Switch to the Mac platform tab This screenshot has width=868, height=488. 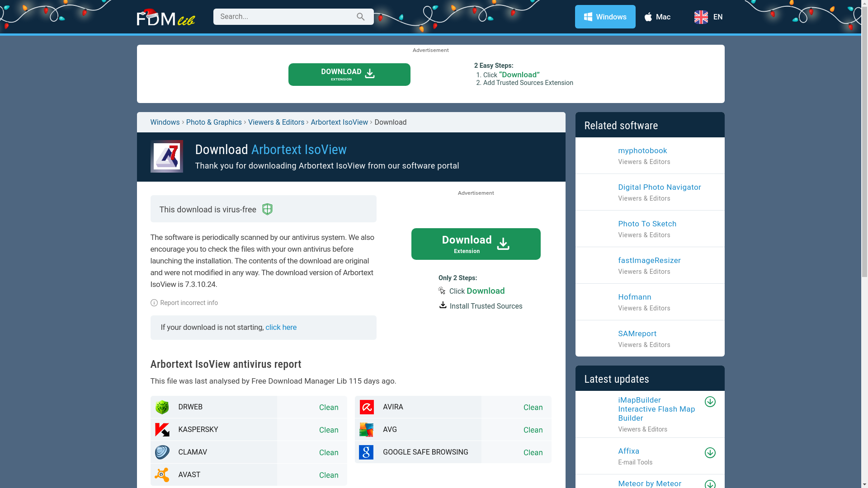coord(657,17)
